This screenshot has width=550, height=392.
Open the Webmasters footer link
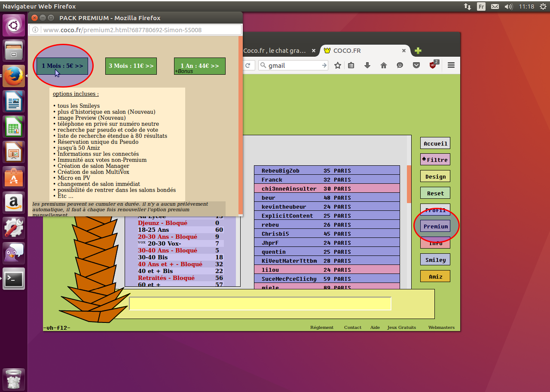tap(441, 327)
